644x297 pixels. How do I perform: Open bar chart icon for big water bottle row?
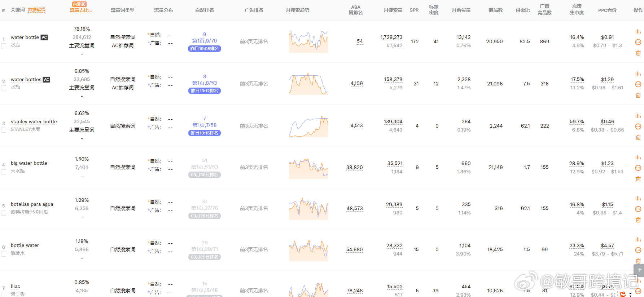click(638, 158)
